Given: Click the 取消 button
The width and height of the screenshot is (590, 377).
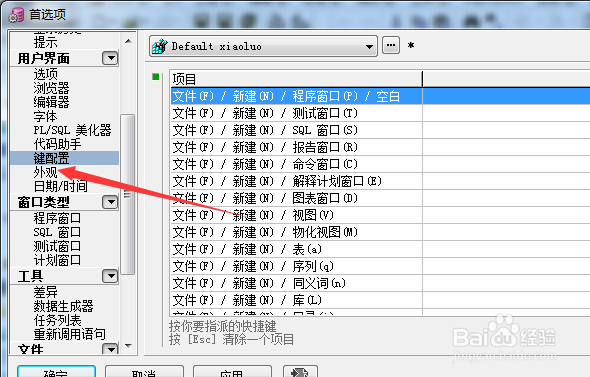Looking at the screenshot, I should 144,371.
